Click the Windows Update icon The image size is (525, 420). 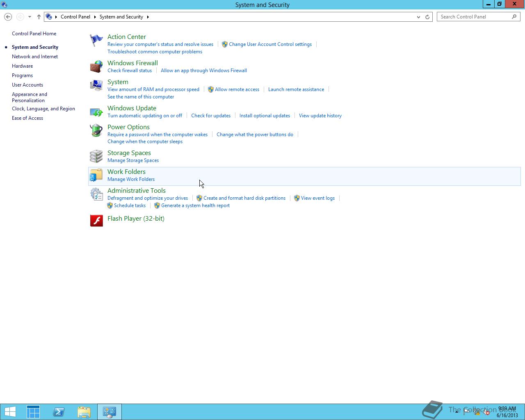[96, 112]
